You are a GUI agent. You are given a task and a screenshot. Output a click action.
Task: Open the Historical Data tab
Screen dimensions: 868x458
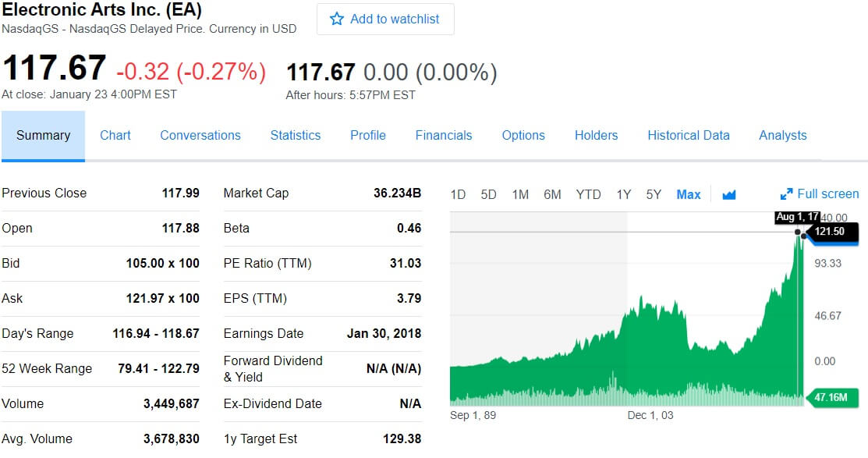coord(689,135)
